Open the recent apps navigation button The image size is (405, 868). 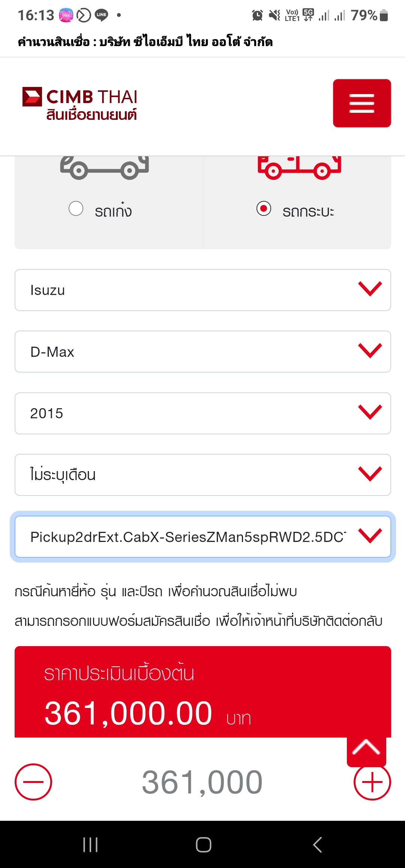click(x=90, y=845)
